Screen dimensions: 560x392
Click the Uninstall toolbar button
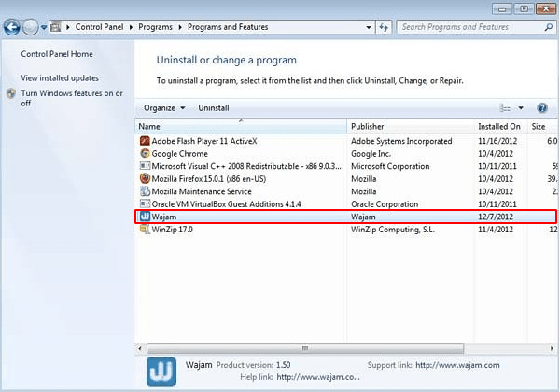coord(214,108)
